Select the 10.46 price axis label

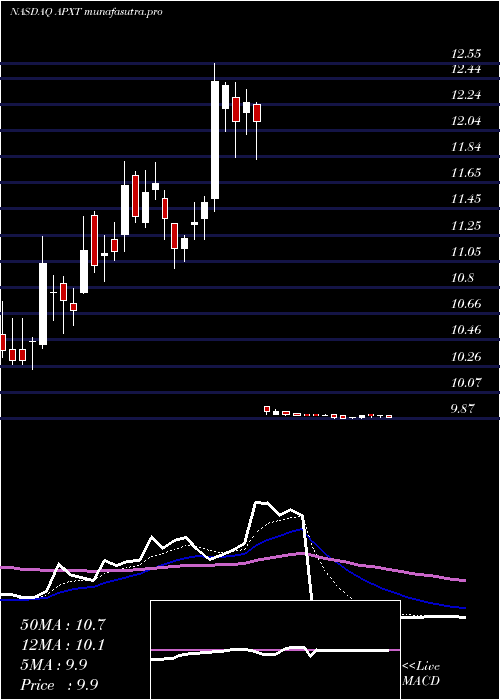pyautogui.click(x=466, y=330)
